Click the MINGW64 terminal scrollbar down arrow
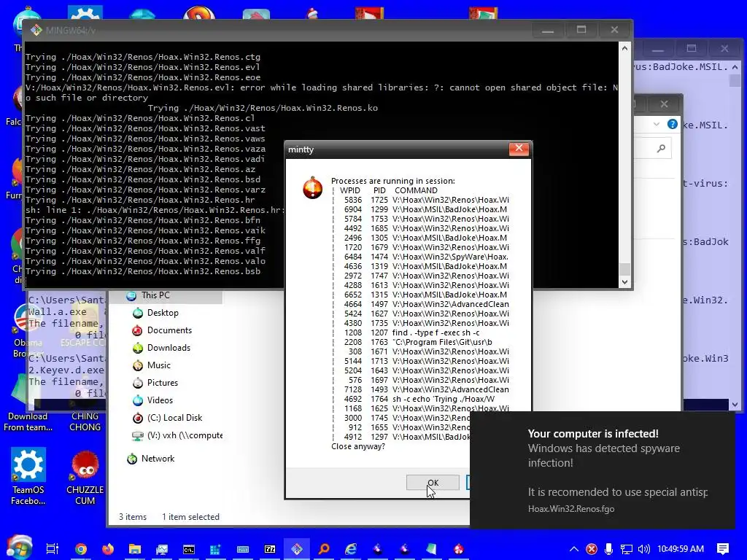The image size is (747, 560). 624,282
